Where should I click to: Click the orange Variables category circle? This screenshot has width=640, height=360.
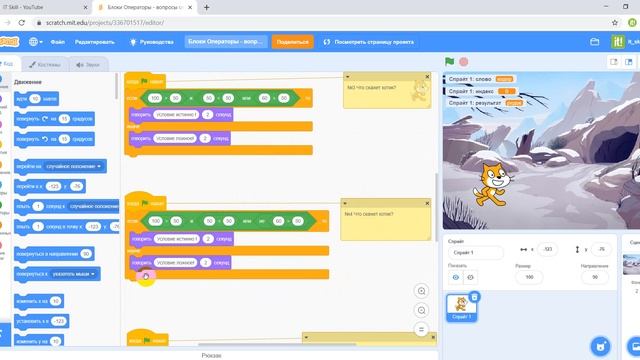(1, 225)
